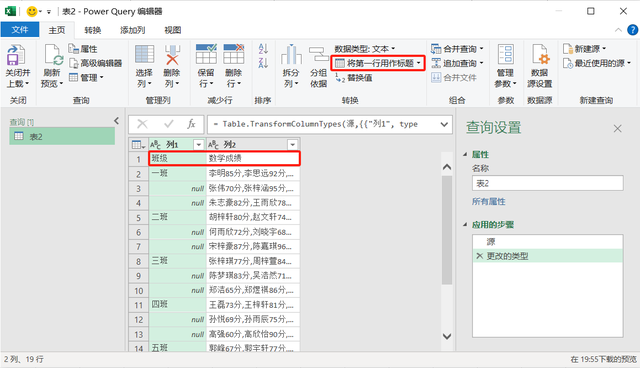Expand the formula bar with the chevron
The height and width of the screenshot is (368, 640).
(x=444, y=124)
